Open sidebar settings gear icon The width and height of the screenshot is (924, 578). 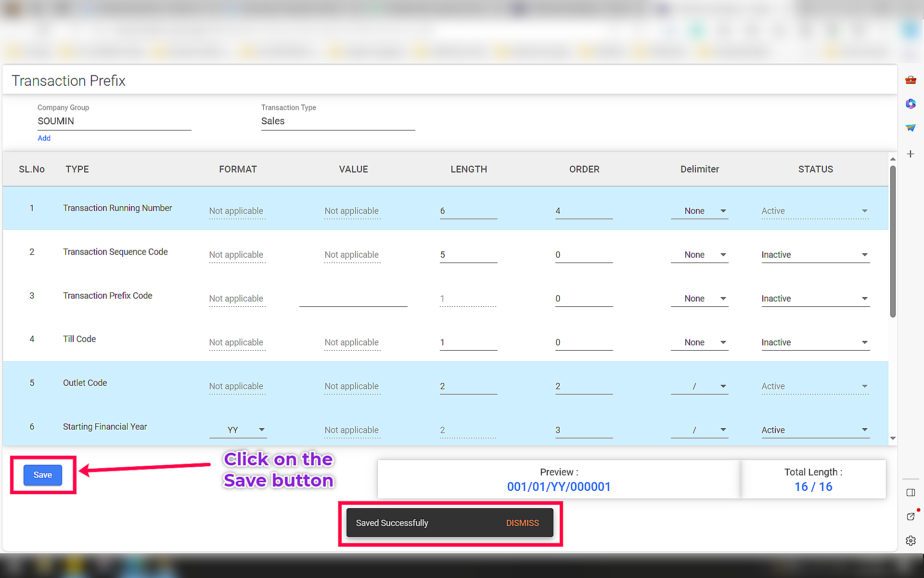click(911, 540)
